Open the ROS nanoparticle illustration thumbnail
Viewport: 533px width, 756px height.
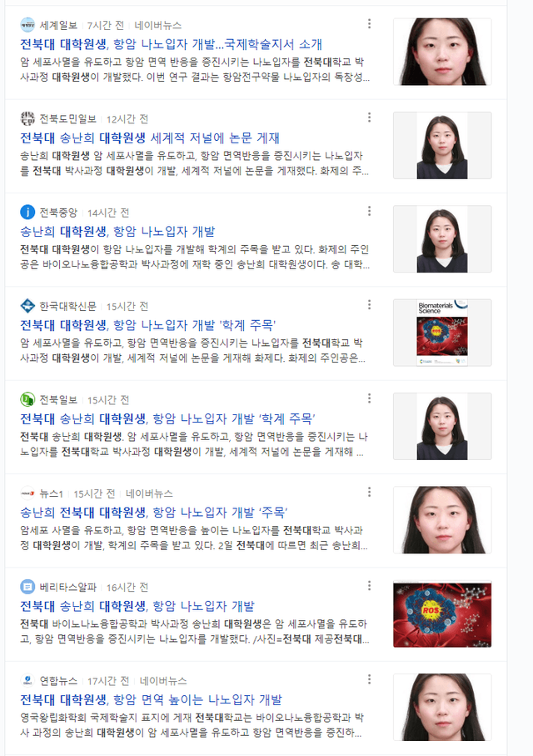(x=442, y=613)
